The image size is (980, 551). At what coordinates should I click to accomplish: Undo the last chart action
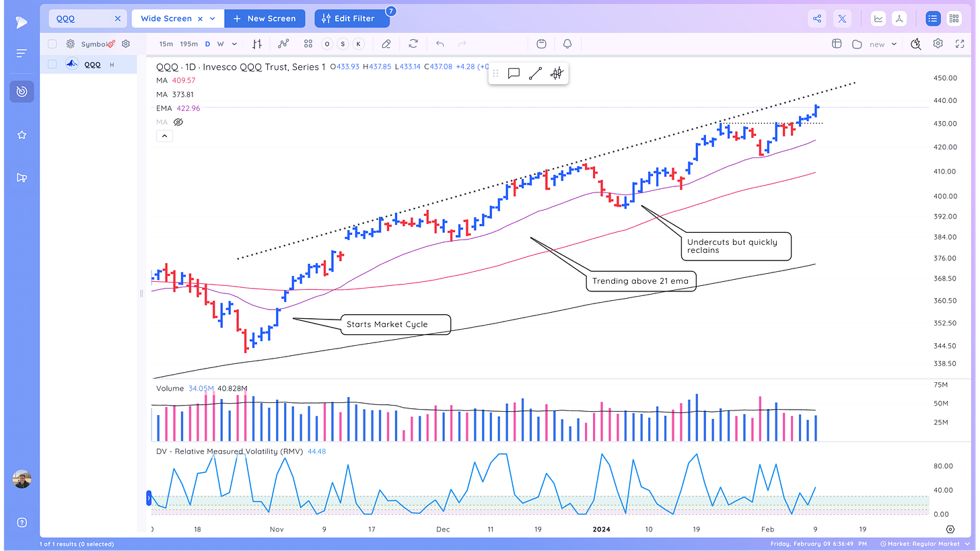(440, 44)
